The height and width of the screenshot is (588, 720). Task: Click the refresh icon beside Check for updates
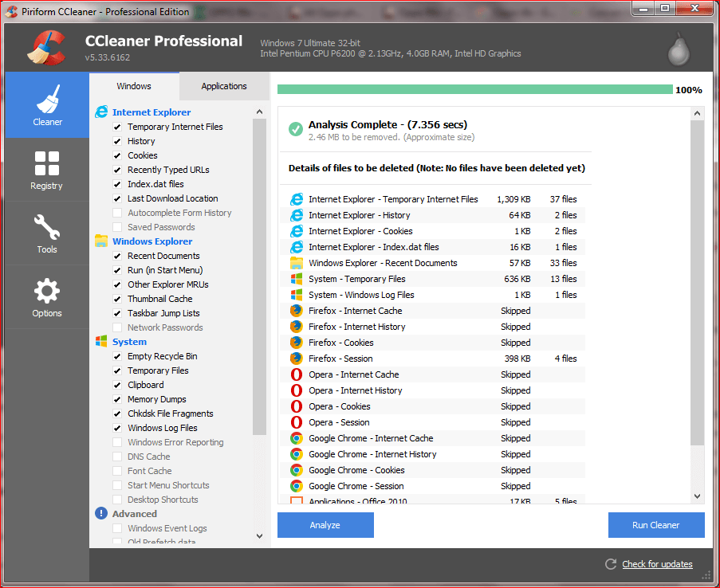point(611,564)
